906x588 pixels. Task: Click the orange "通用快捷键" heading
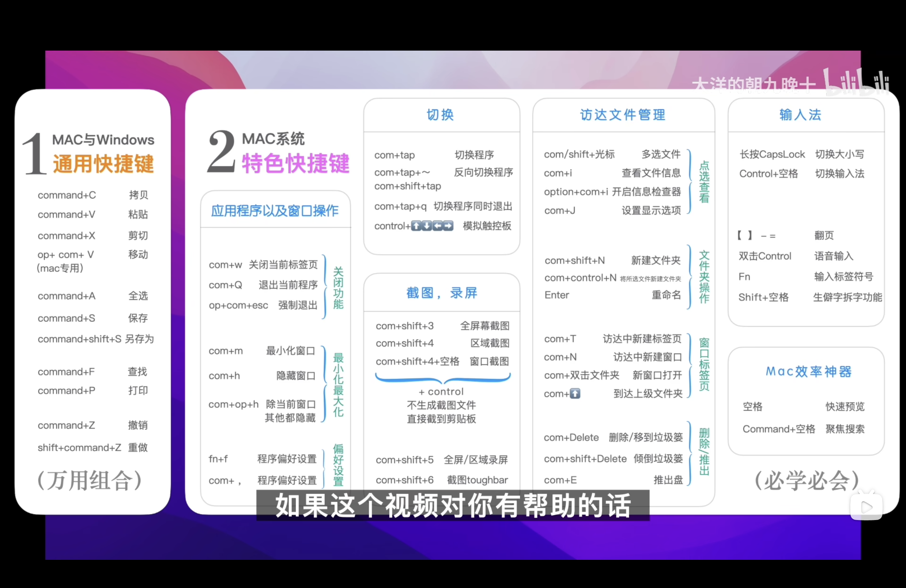coord(103,164)
